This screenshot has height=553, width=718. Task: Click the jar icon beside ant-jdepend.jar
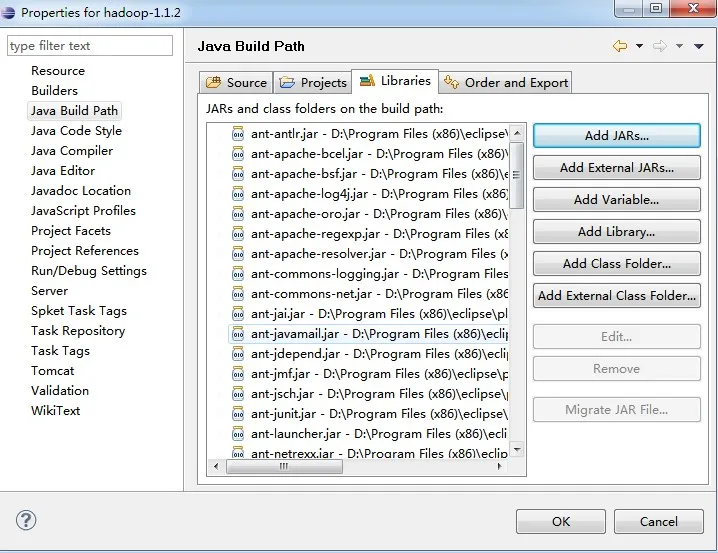tap(238, 353)
